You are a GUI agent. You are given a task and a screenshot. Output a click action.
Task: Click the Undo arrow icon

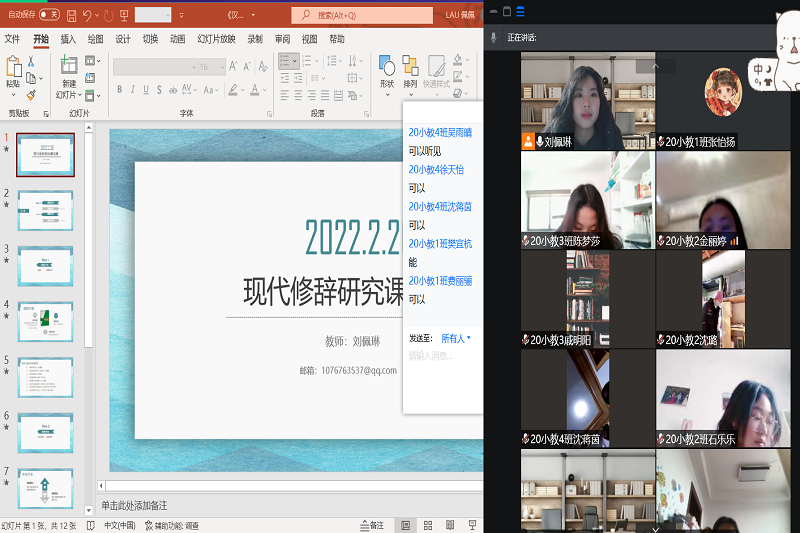pos(88,15)
